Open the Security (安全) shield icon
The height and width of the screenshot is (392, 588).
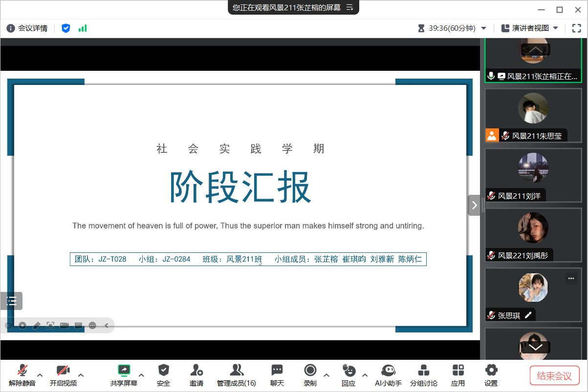pos(163,371)
